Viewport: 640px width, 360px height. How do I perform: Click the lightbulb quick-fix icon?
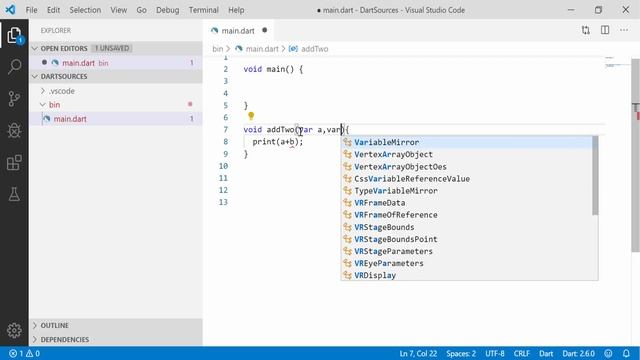pos(251,116)
